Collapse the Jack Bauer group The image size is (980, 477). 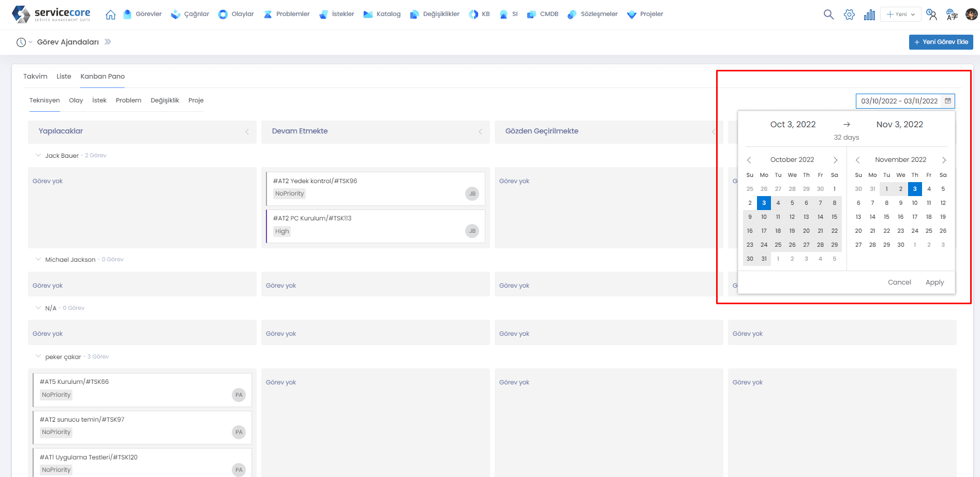(38, 155)
